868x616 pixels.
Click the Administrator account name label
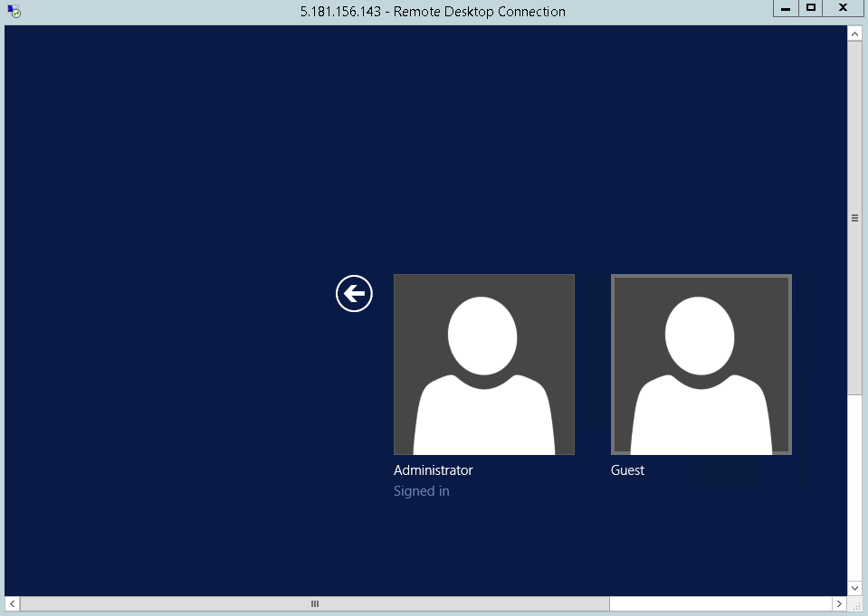(x=433, y=469)
